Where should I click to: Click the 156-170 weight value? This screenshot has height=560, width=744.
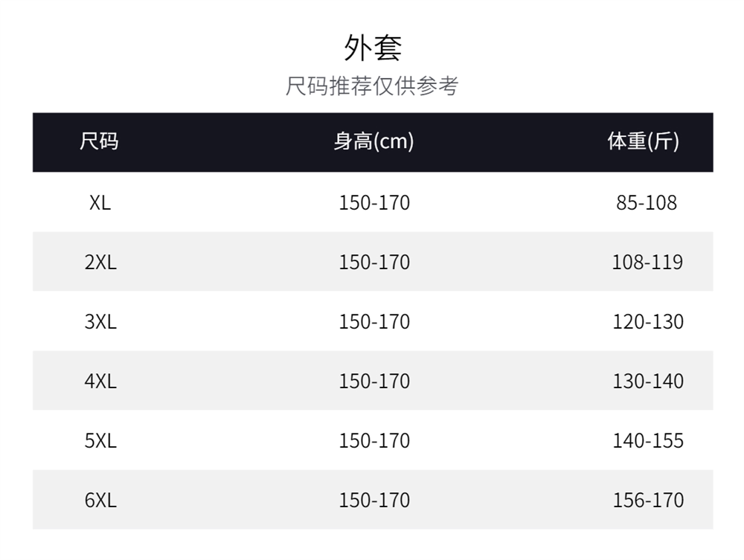[648, 500]
